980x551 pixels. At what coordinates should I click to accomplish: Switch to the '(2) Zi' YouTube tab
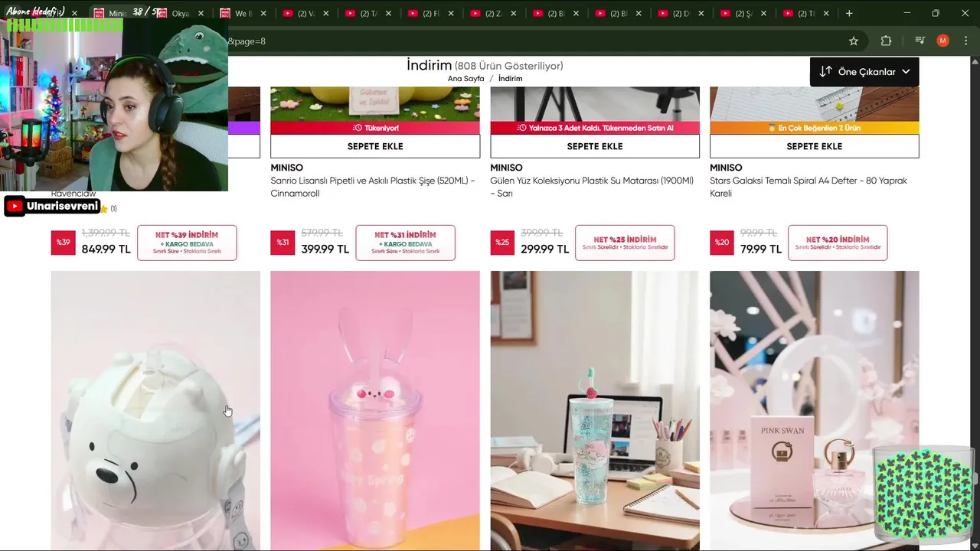coord(493,14)
